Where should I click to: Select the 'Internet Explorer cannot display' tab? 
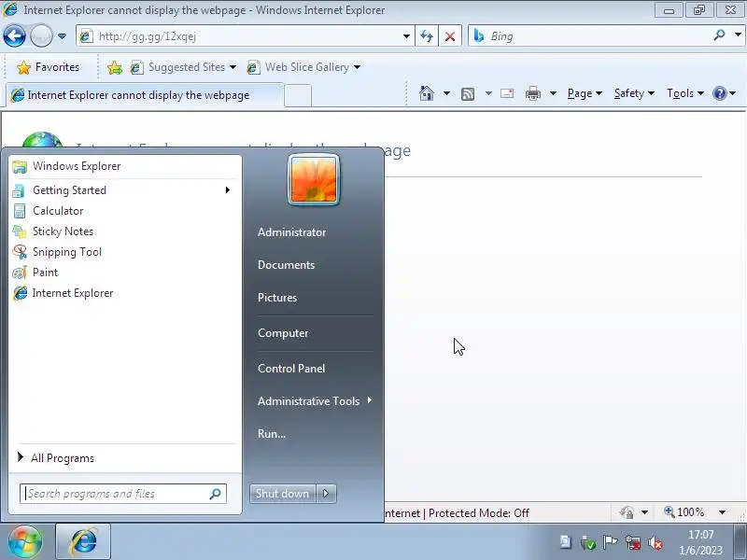[145, 95]
